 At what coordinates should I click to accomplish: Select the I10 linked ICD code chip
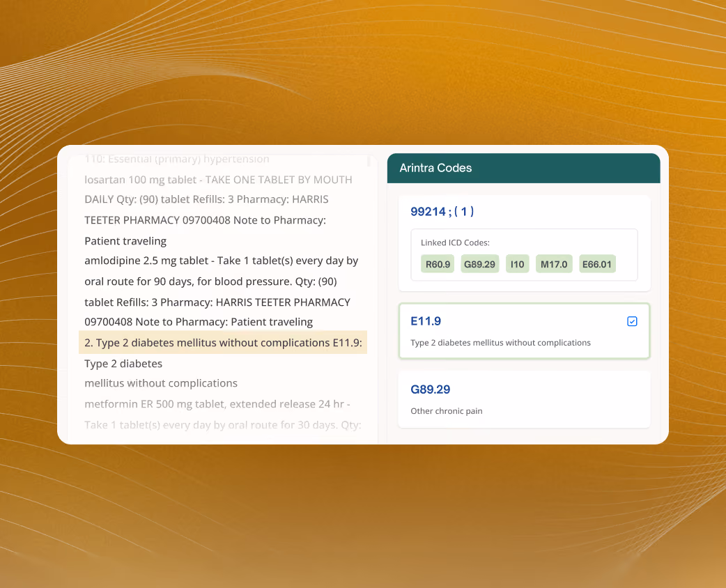(x=517, y=264)
